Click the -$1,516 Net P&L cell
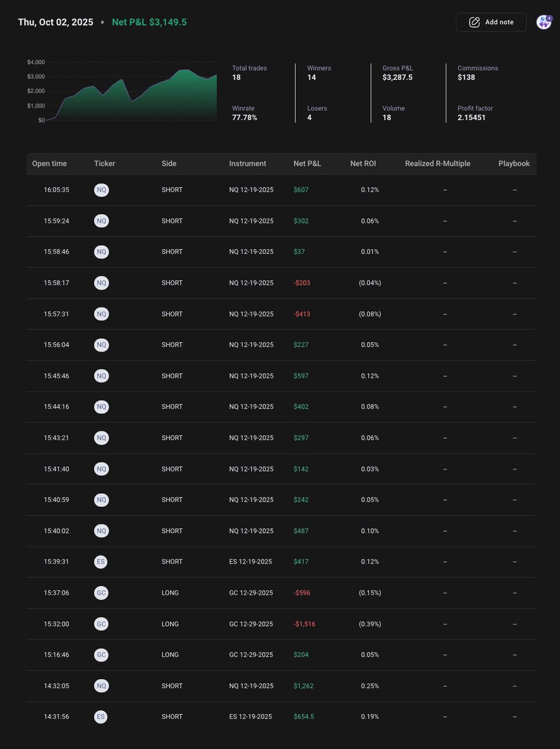 pos(304,624)
